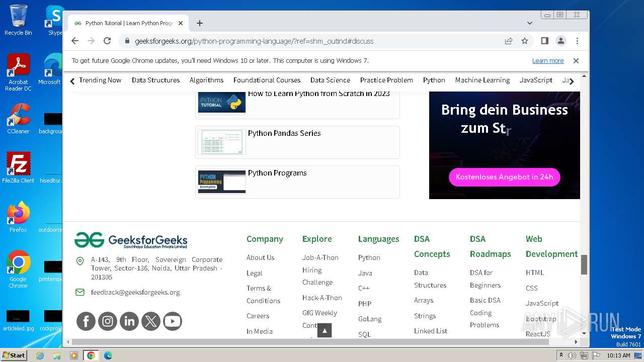Open GeeksforGeeks YouTube icon
644x362 pixels.
point(173,321)
